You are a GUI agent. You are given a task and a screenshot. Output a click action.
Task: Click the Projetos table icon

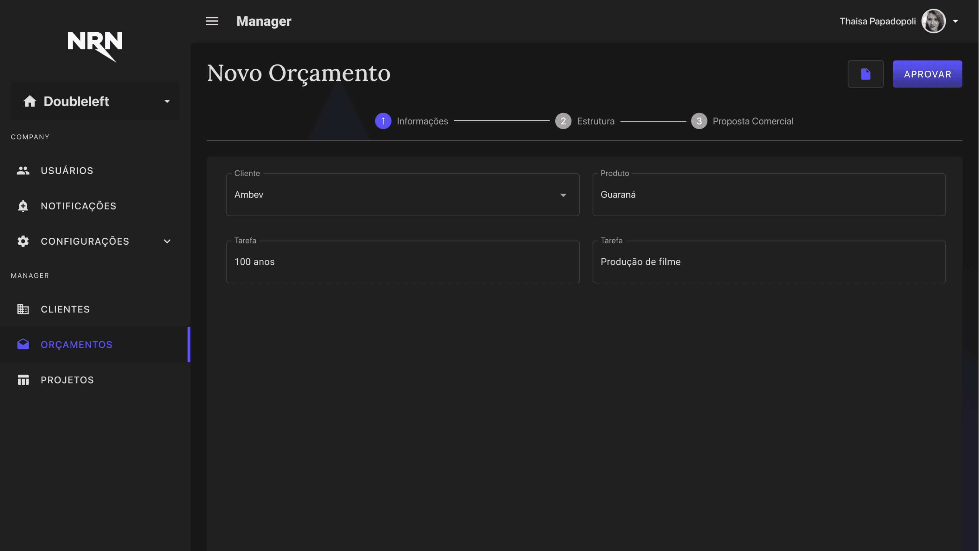23,380
